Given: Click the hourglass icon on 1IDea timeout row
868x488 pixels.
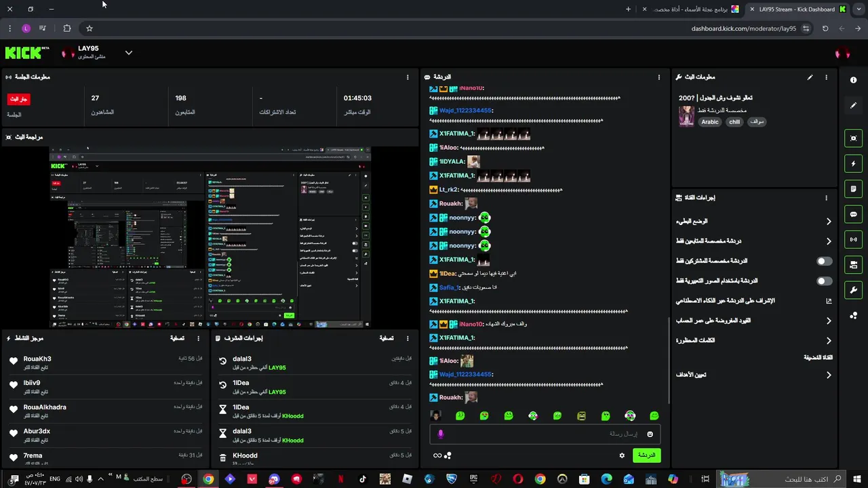Looking at the screenshot, I should tap(222, 409).
